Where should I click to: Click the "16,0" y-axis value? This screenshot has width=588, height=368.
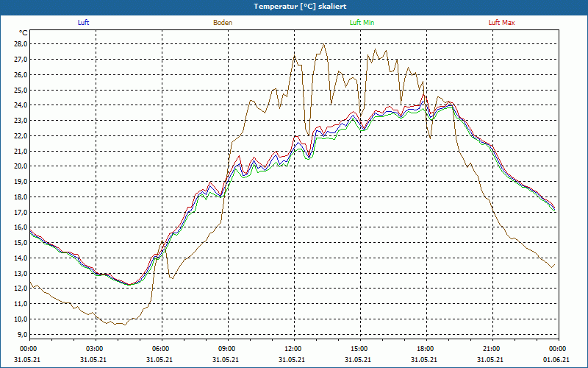(x=21, y=227)
